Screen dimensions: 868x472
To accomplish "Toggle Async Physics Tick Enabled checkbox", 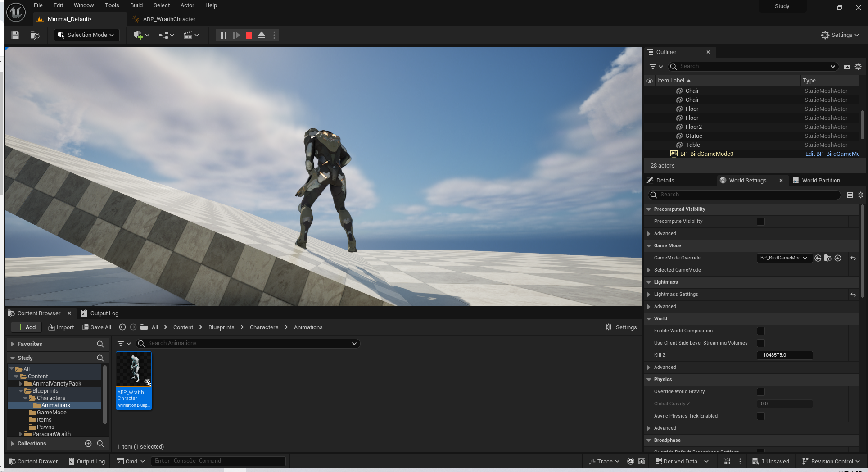I will pyautogui.click(x=761, y=416).
